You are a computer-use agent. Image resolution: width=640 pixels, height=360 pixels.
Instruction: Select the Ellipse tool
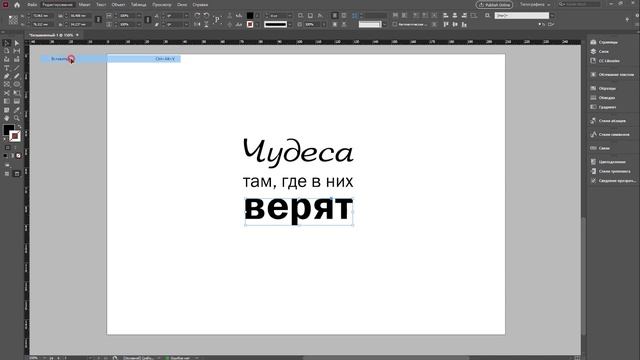point(17,84)
